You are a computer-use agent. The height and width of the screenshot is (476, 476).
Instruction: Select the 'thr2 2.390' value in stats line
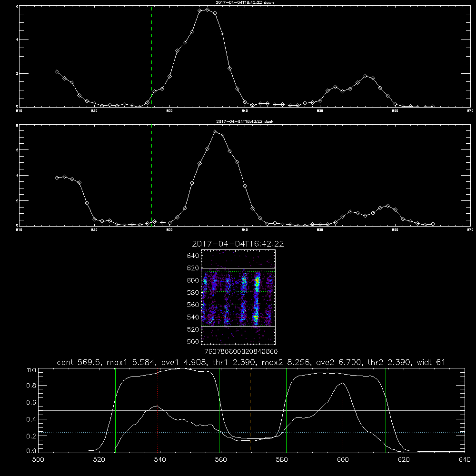389,362
